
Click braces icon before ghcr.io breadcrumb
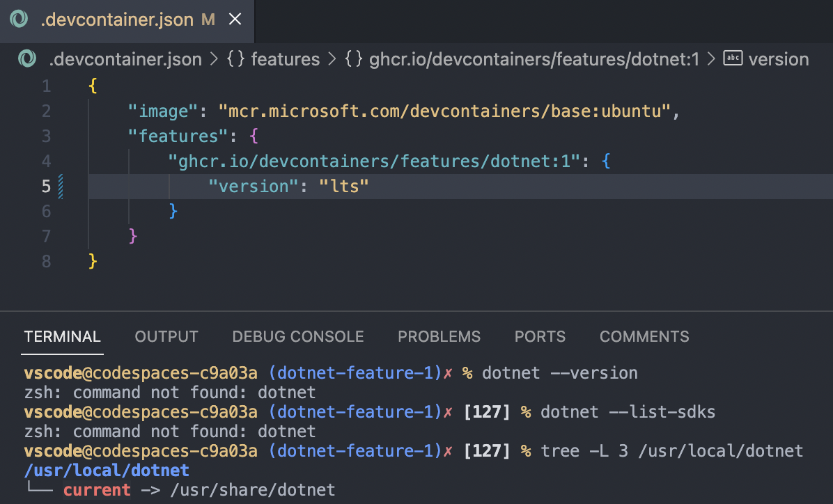pos(354,59)
